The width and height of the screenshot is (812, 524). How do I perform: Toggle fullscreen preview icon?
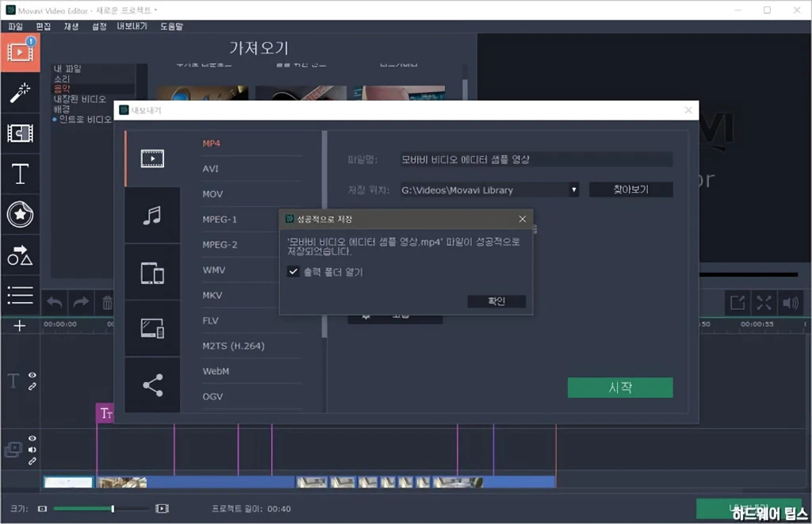click(764, 302)
